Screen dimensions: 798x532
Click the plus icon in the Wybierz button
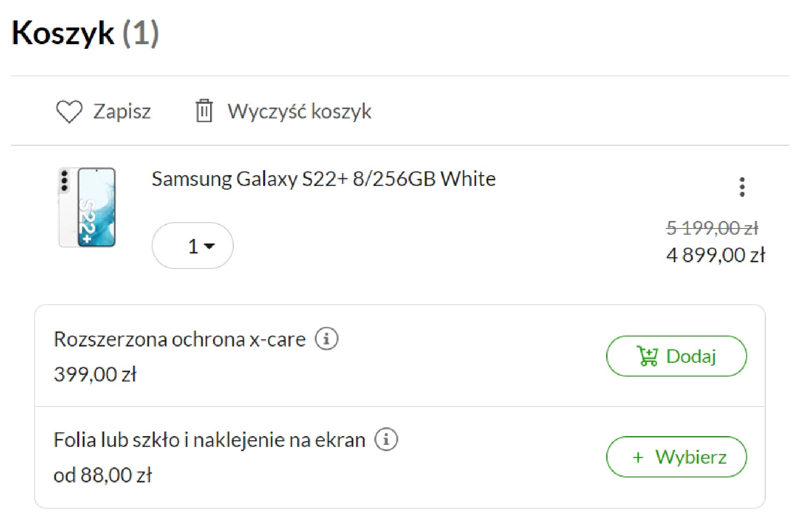(638, 457)
